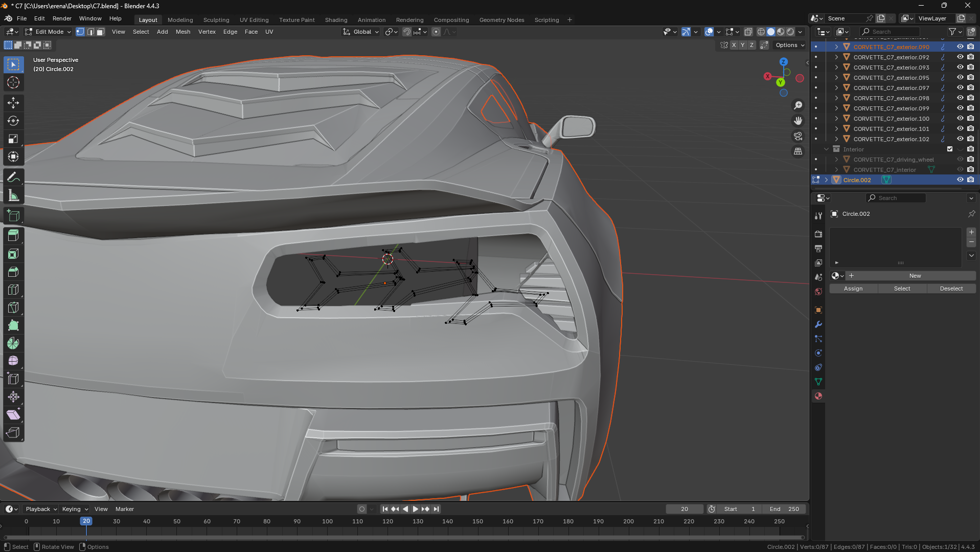Click the Assign material button
Viewport: 980px width, 552px height.
[853, 289]
